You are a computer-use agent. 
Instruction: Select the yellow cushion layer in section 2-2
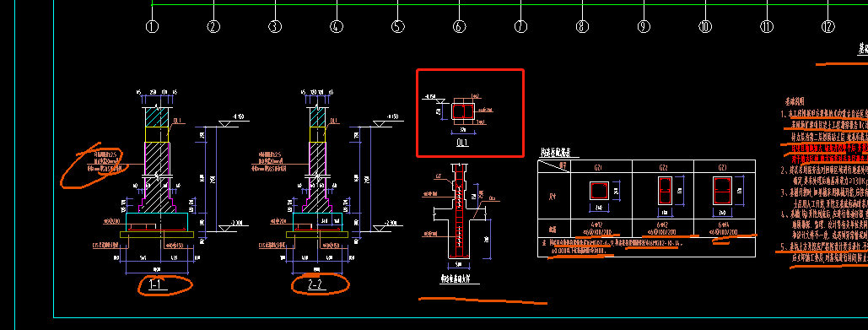(x=316, y=235)
